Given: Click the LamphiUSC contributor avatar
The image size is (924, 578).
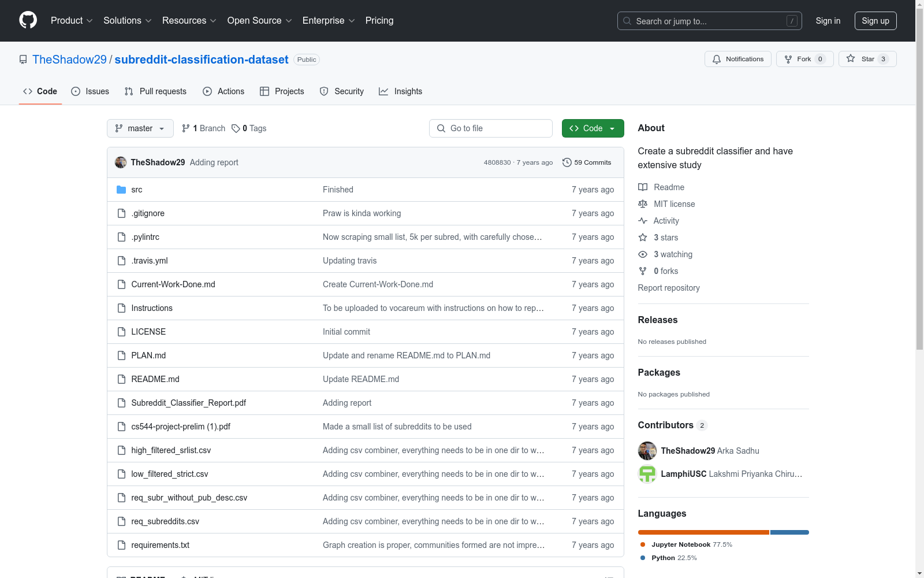Looking at the screenshot, I should (x=647, y=474).
